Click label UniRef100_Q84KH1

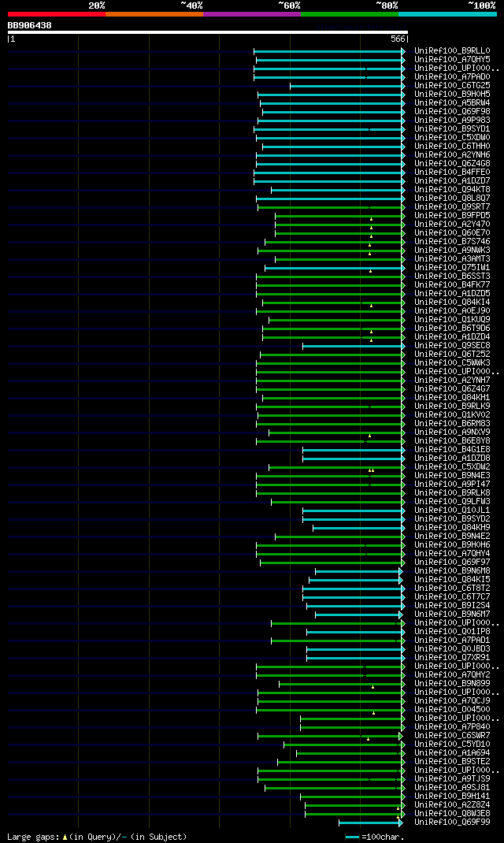click(x=452, y=397)
